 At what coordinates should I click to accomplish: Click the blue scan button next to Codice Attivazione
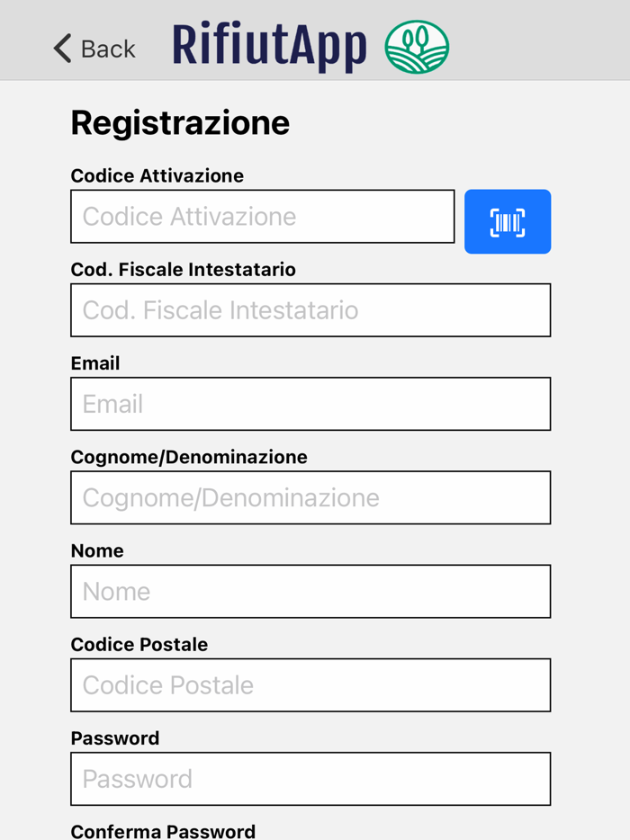click(x=508, y=221)
